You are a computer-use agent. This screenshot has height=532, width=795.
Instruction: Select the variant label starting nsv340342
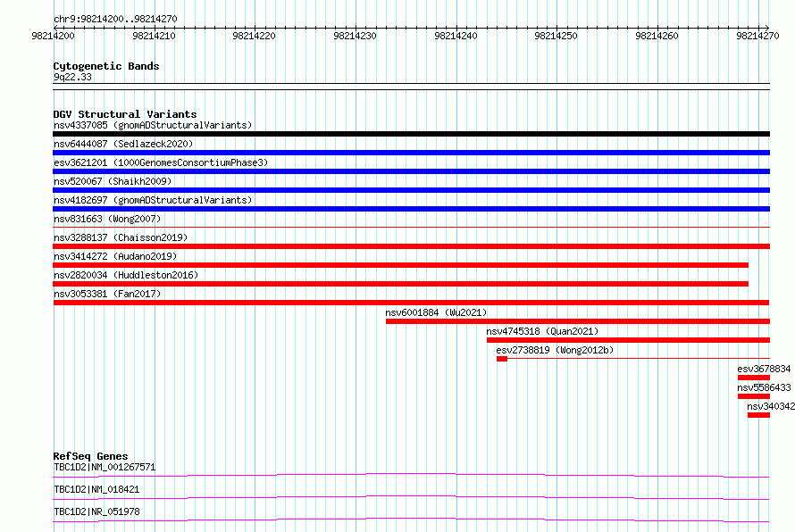[x=771, y=406]
